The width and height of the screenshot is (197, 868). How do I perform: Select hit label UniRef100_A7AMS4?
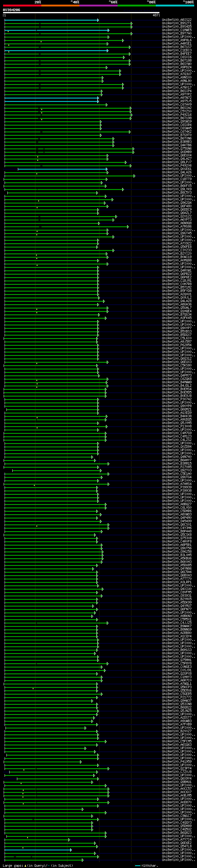point(177,484)
